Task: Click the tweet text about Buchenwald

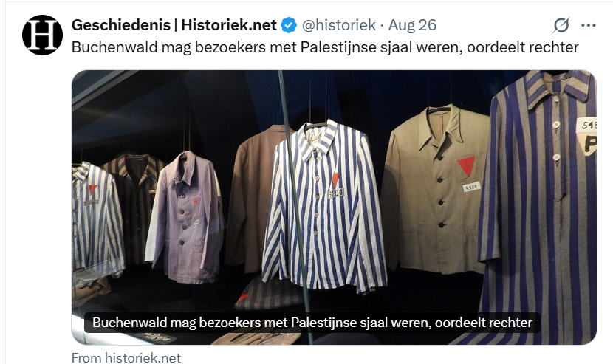Action: (x=325, y=47)
